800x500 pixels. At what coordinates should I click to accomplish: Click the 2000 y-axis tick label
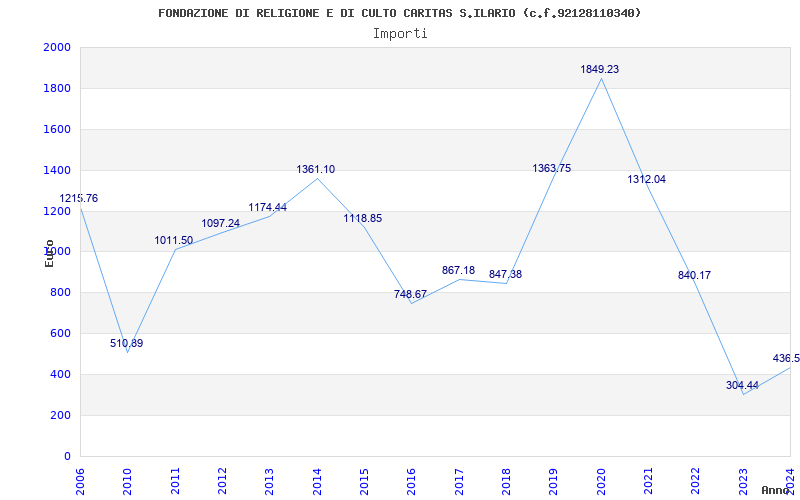(x=57, y=47)
